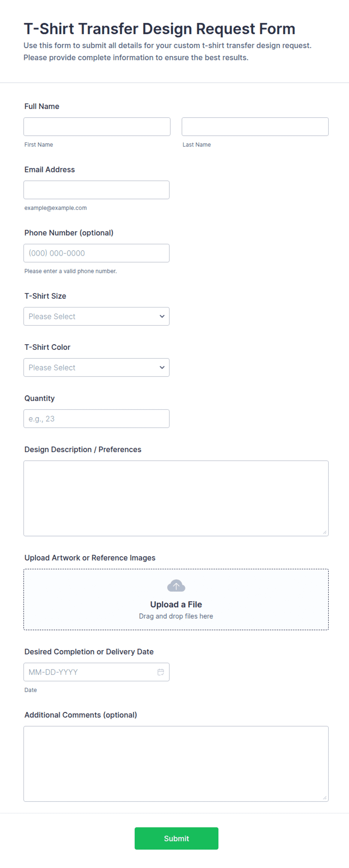Click the Quantity input box
This screenshot has height=868, width=349.
(x=96, y=419)
